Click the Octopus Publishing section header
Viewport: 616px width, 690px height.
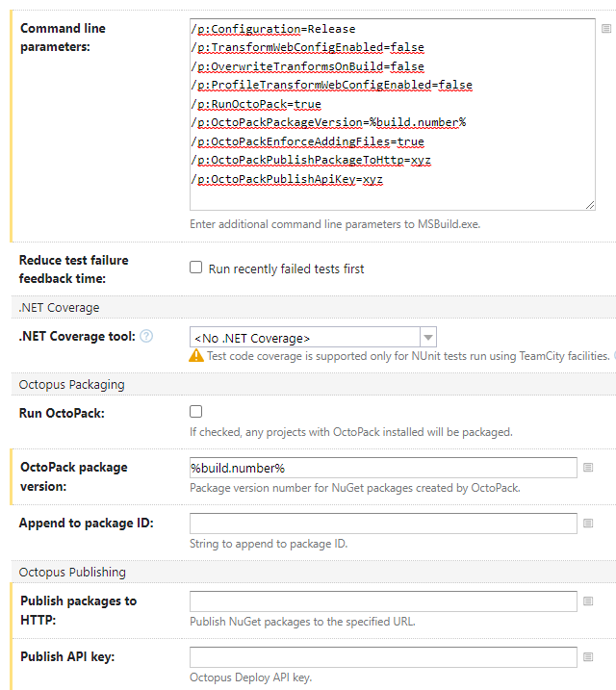[72, 572]
